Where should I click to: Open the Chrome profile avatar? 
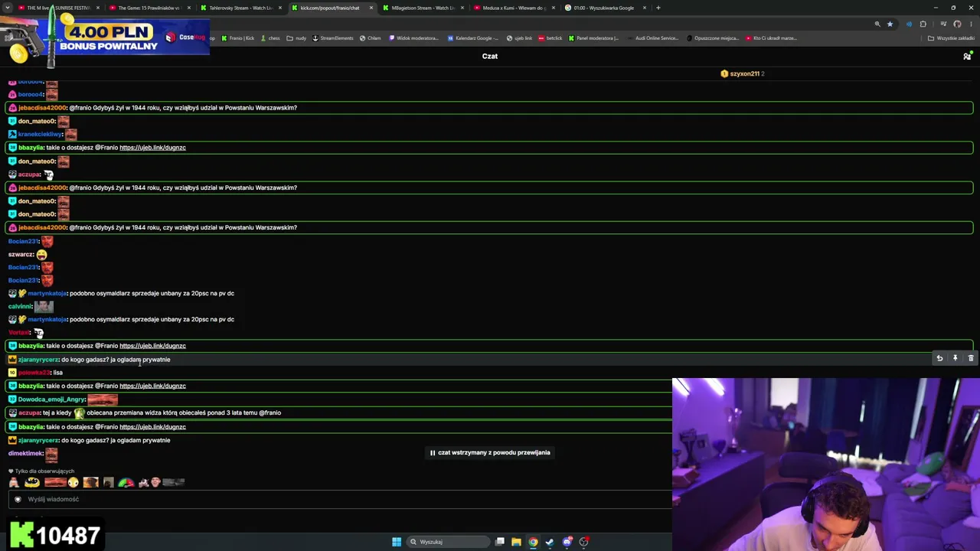pos(957,24)
